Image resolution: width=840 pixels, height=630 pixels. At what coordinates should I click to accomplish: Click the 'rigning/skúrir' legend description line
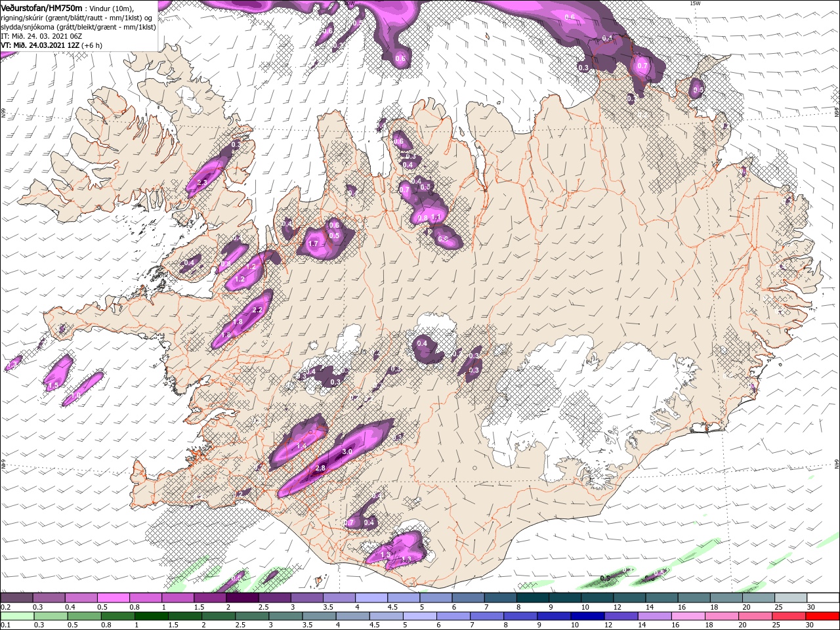pyautogui.click(x=77, y=17)
